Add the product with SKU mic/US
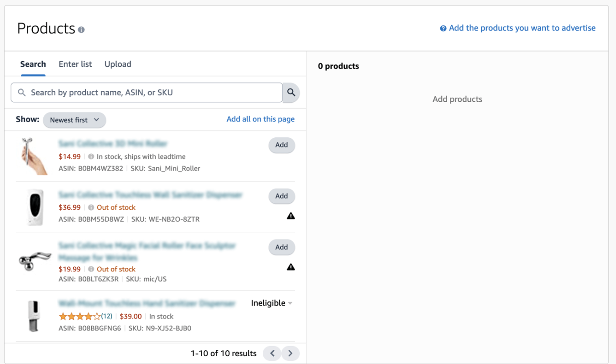Image resolution: width=616 pixels, height=364 pixels. click(x=282, y=247)
